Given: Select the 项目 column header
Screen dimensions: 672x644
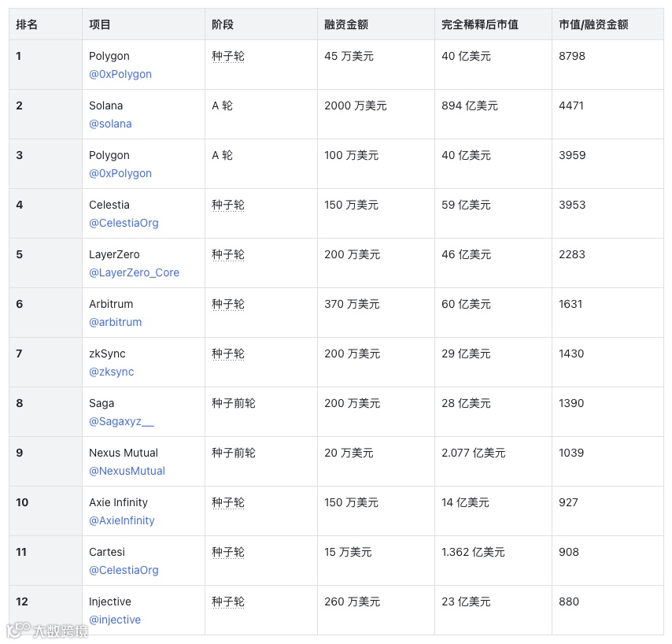Looking at the screenshot, I should tap(100, 24).
